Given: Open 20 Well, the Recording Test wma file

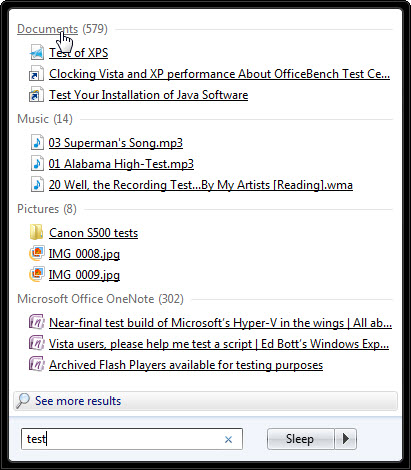Looking at the screenshot, I should [x=201, y=185].
